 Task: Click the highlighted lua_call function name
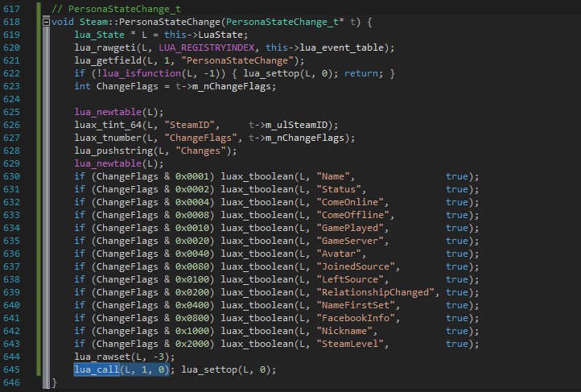(x=97, y=369)
